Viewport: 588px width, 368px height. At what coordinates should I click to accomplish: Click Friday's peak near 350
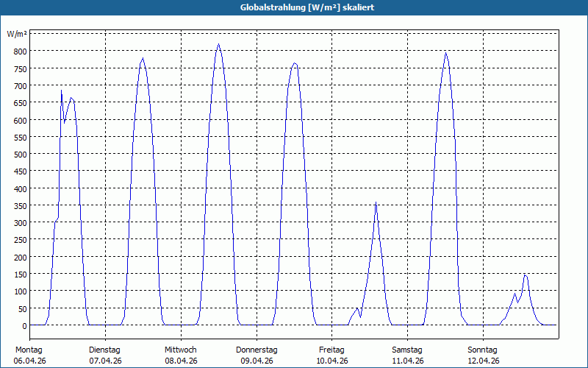(x=376, y=203)
